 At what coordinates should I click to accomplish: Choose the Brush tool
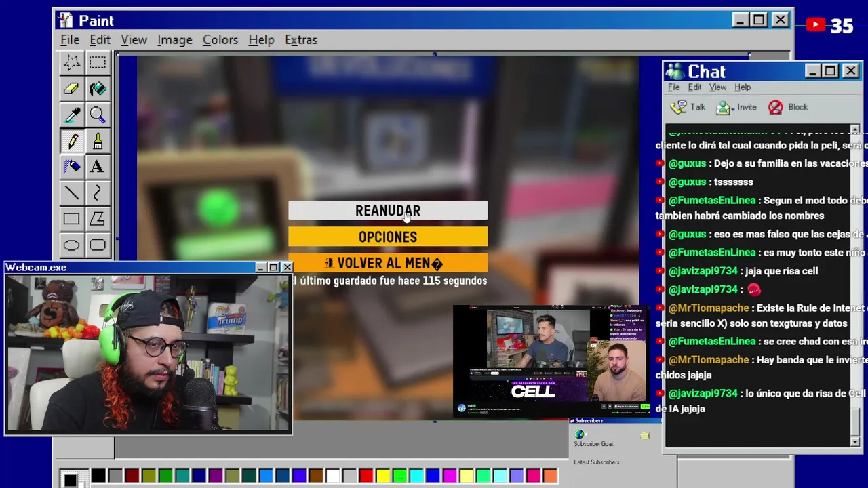[x=97, y=141]
